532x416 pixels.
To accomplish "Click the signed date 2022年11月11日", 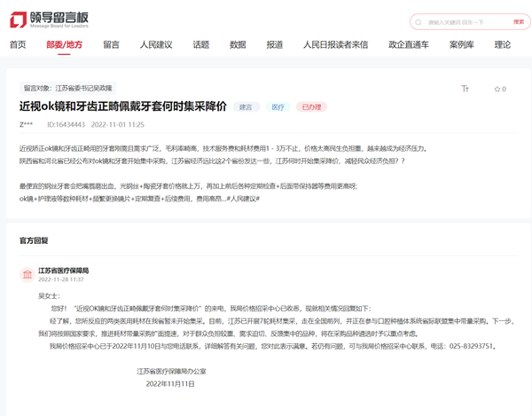I will coord(170,384).
